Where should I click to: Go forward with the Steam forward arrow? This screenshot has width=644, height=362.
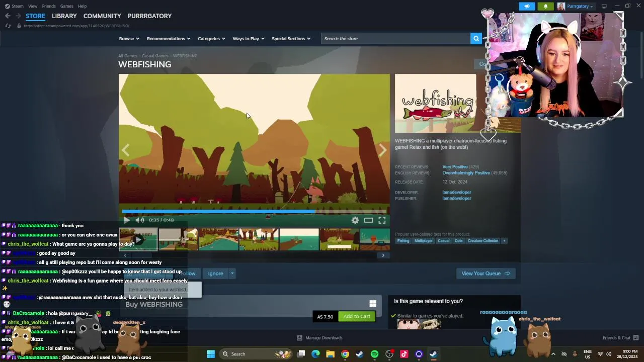point(18,16)
